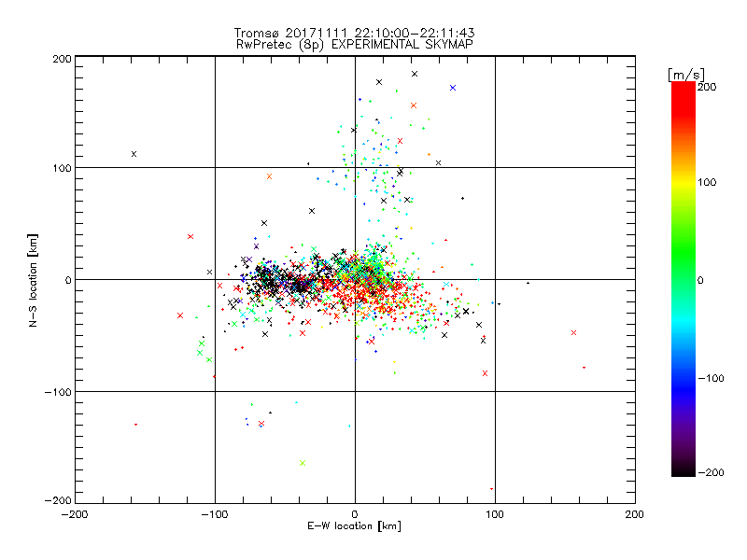Click the red X marker at far right of the plot

[574, 333]
